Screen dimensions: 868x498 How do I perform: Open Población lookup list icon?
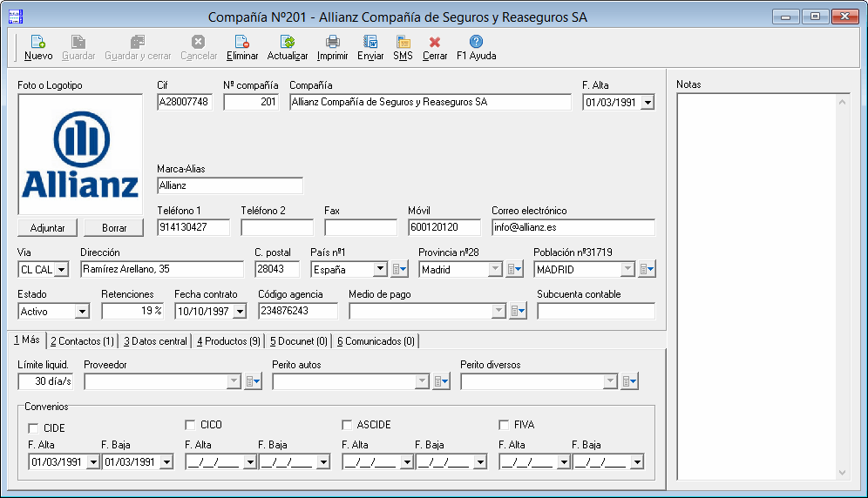(x=647, y=270)
